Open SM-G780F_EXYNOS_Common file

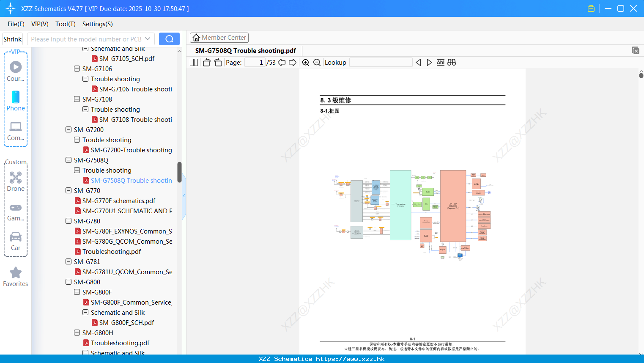pos(123,231)
